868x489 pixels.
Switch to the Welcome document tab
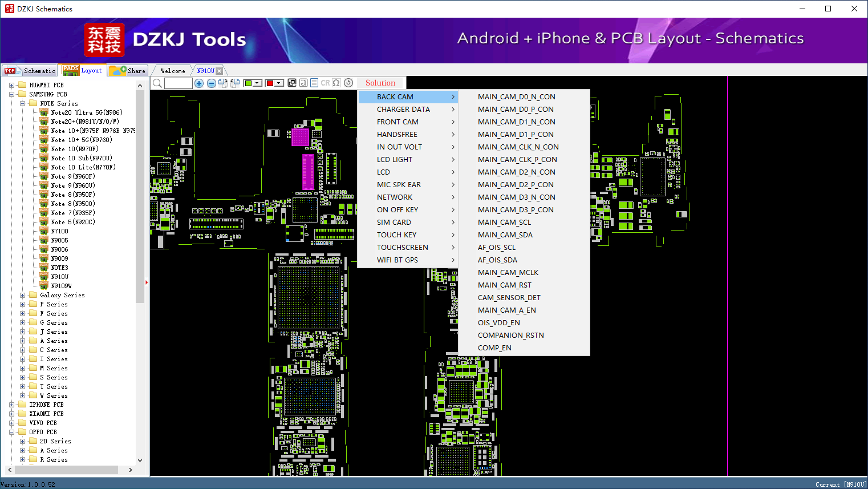[x=173, y=71]
